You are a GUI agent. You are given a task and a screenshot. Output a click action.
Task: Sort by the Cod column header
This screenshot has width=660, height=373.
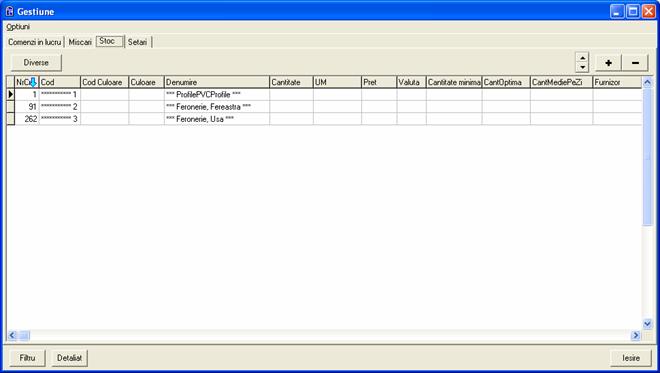[x=59, y=82]
